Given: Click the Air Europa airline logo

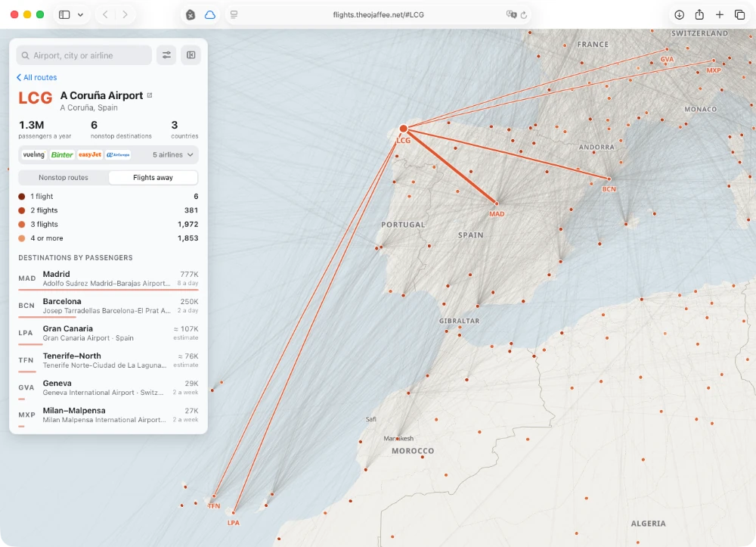Looking at the screenshot, I should [118, 154].
